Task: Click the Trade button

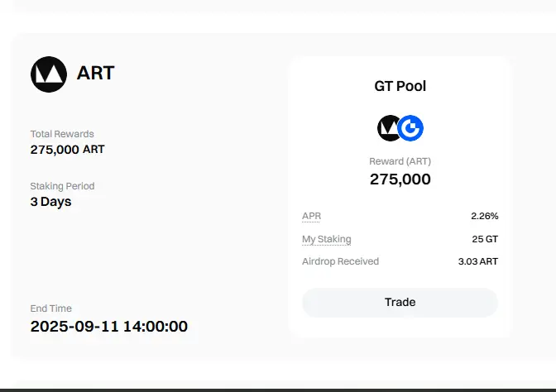Action: coord(400,303)
